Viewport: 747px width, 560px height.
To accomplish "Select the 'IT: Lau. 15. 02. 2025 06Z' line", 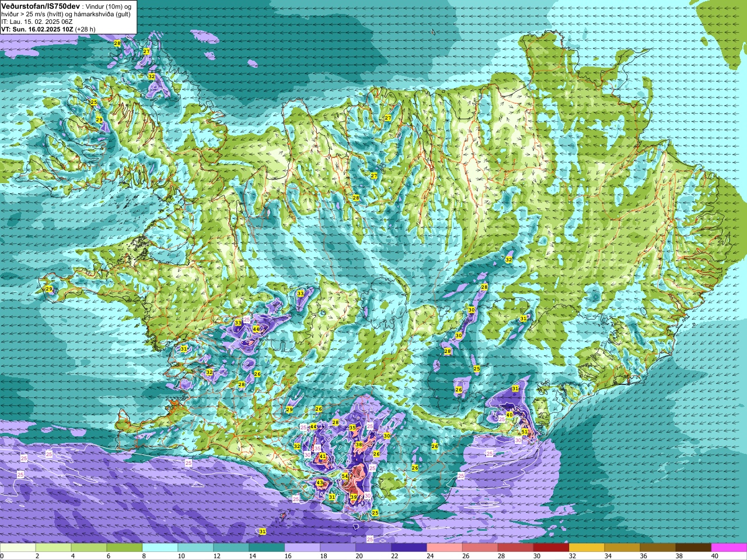I will [36, 22].
